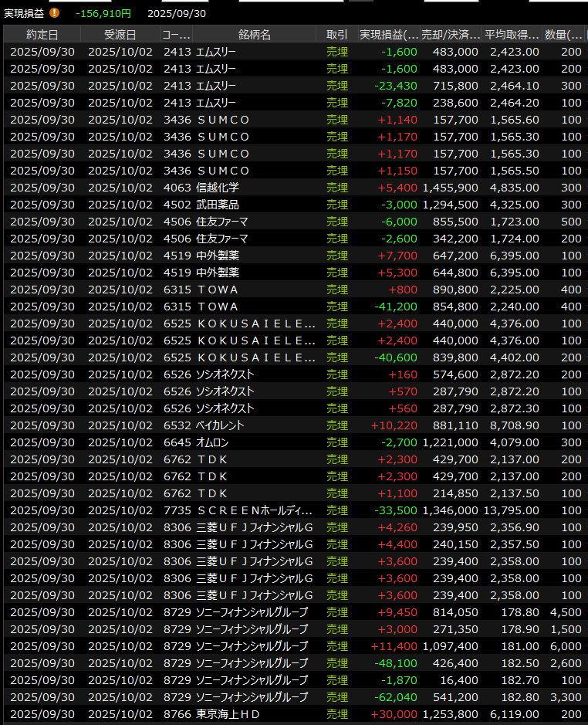The image size is (588, 725).
Task: Click the 数量 column header
Action: click(564, 35)
